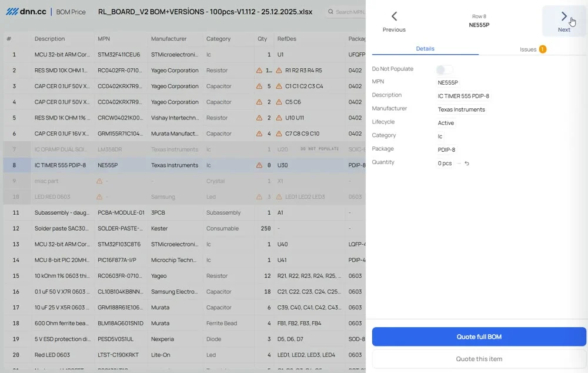The image size is (588, 373).
Task: Click quantity warning icon in NE555P row
Action: click(x=259, y=165)
